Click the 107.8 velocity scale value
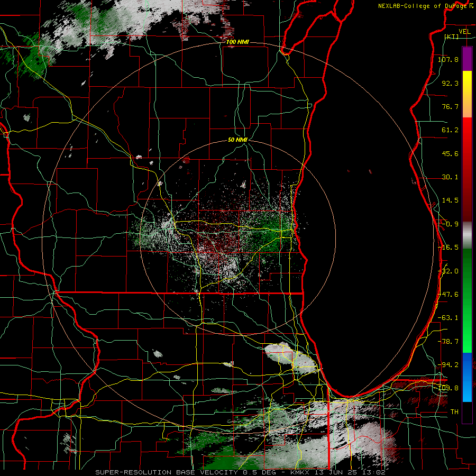The height and width of the screenshot is (476, 476). pos(448,59)
